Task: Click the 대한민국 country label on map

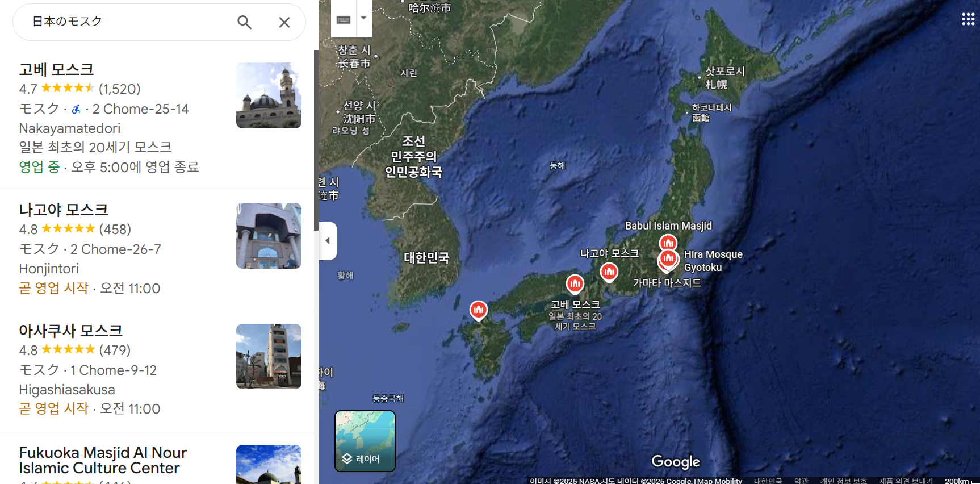Action: click(x=426, y=258)
